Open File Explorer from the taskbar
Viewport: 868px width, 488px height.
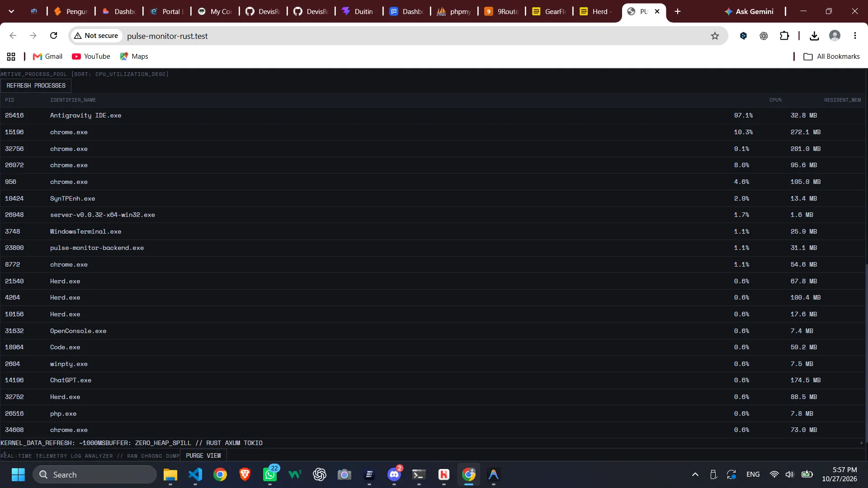tap(170, 474)
